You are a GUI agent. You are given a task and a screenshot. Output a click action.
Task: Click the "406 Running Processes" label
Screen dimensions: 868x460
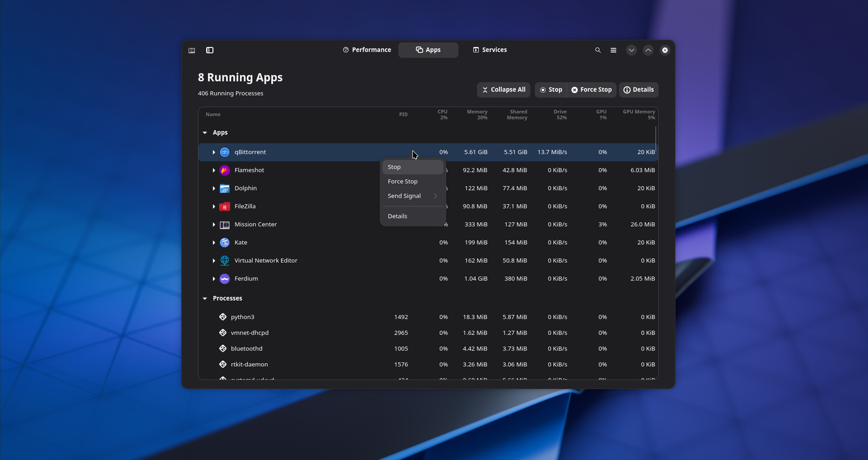(230, 94)
